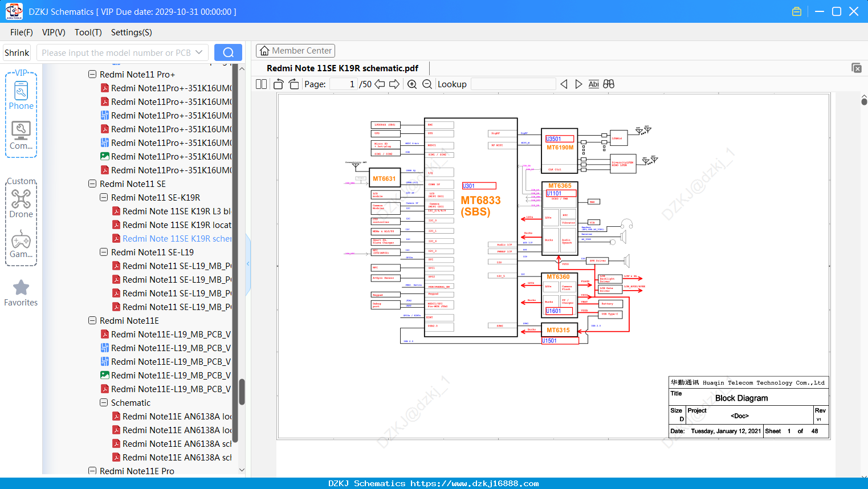Open the Settings(S) menu
The width and height of the screenshot is (868, 489).
(132, 32)
